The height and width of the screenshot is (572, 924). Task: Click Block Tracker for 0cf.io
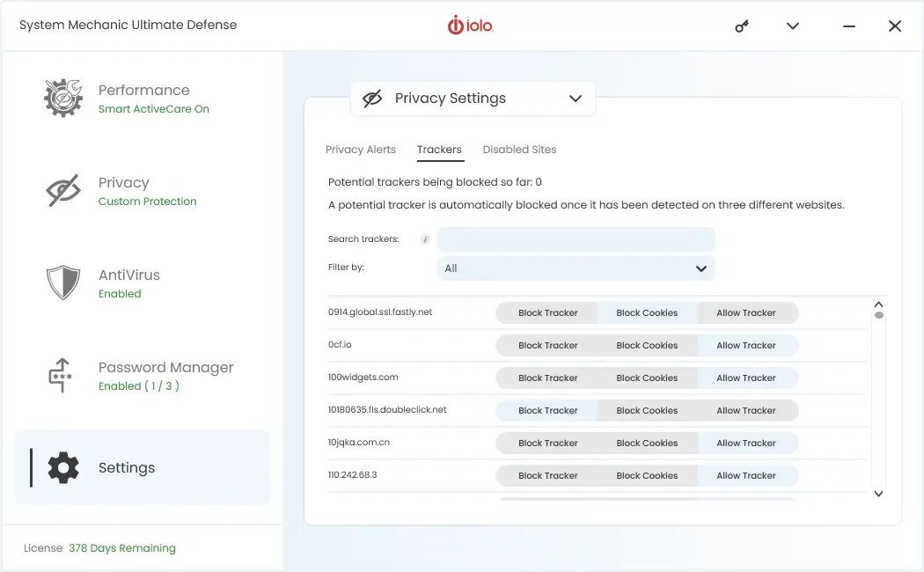(547, 346)
